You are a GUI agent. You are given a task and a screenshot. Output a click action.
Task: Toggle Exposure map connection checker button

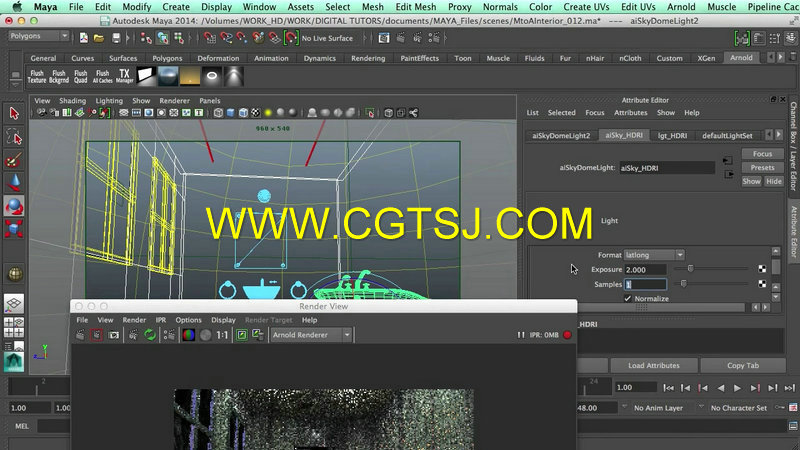click(x=762, y=269)
